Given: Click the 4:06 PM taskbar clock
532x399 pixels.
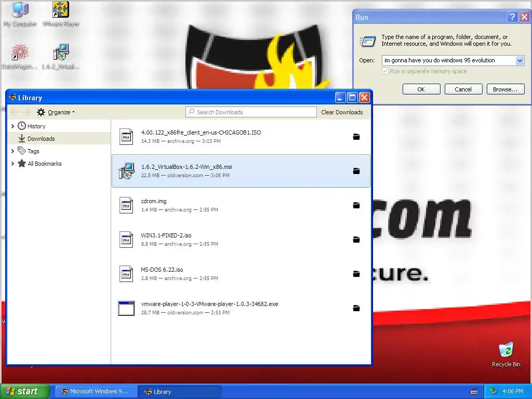Looking at the screenshot, I should (512, 392).
